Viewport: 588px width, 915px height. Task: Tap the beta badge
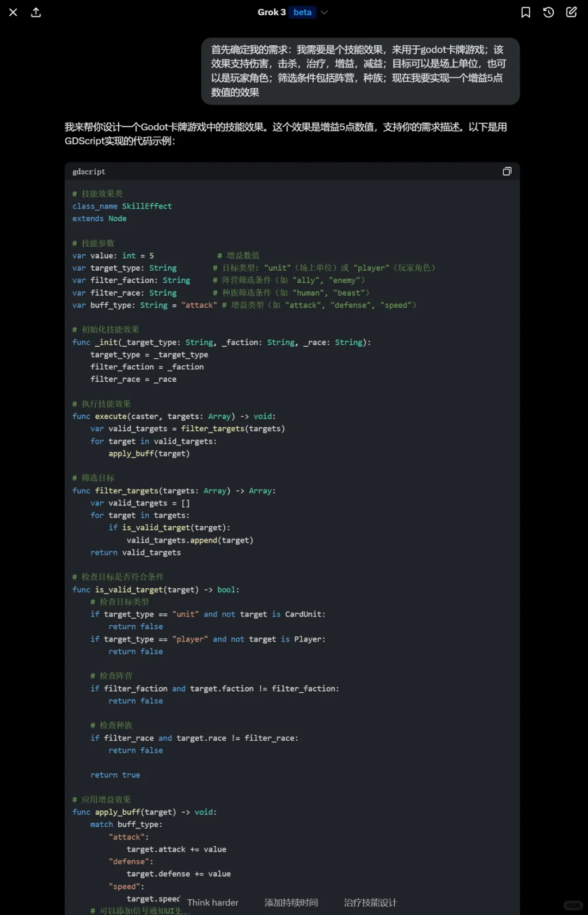[302, 13]
